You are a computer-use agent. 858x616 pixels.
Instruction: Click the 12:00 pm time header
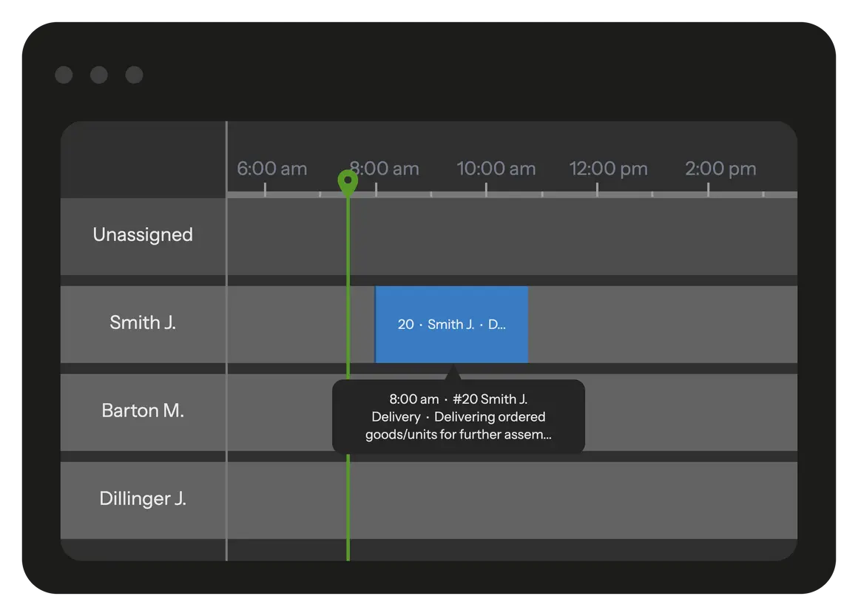click(x=608, y=169)
